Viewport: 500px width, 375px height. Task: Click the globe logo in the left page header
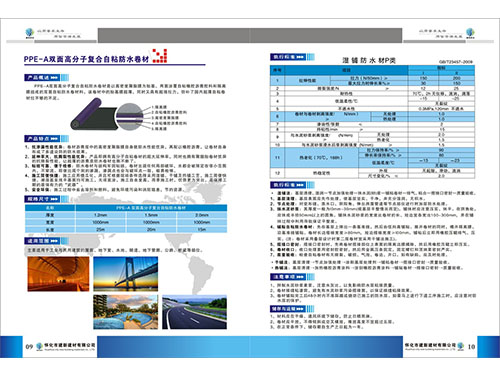pyautogui.click(x=30, y=33)
